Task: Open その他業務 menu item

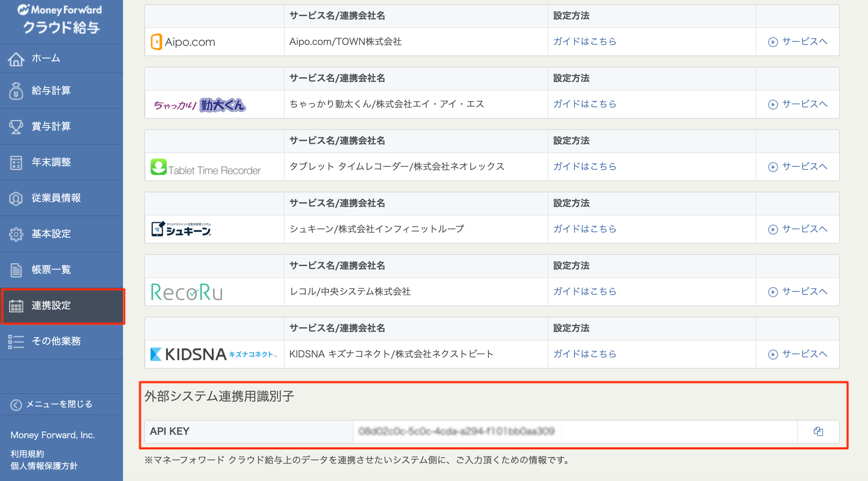Action: (x=56, y=341)
